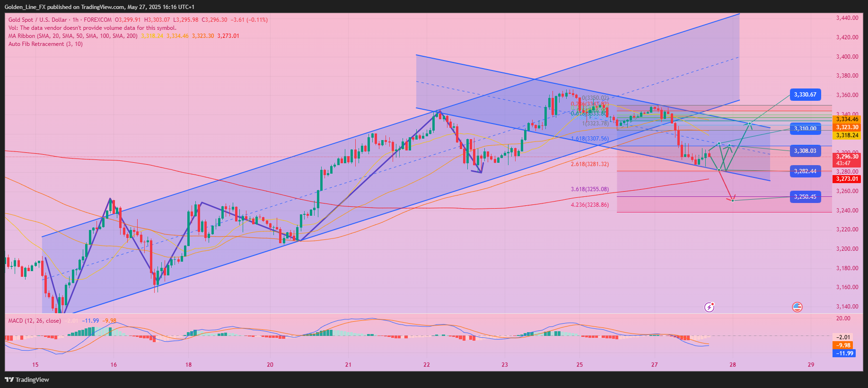Click date 29 on the time axis
The image size is (868, 388).
[811, 365]
